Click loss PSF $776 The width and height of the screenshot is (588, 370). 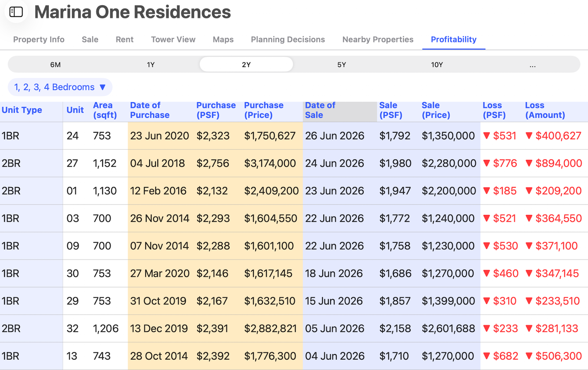(x=500, y=163)
